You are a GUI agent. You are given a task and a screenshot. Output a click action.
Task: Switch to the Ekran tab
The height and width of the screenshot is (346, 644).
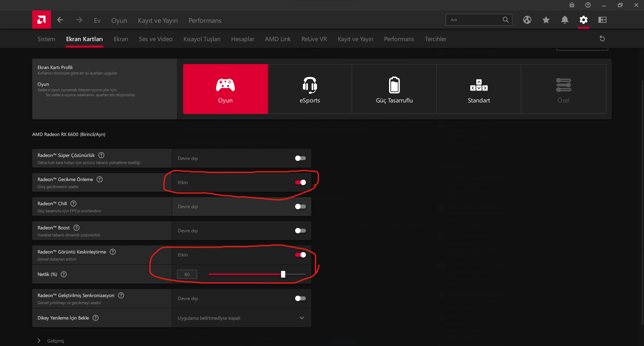[121, 39]
